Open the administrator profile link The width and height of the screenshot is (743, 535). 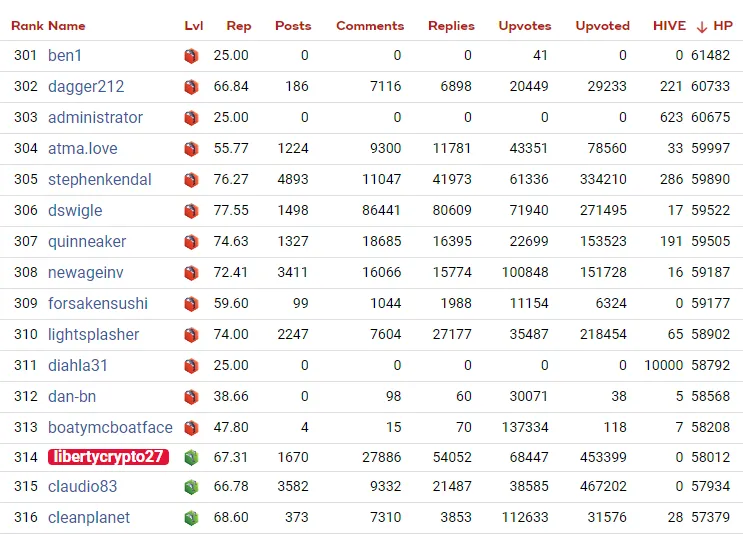[95, 118]
